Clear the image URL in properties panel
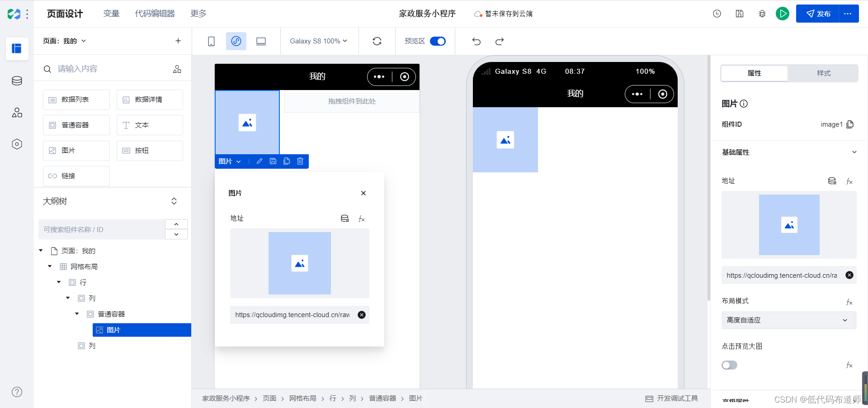The height and width of the screenshot is (408, 868). (x=849, y=275)
